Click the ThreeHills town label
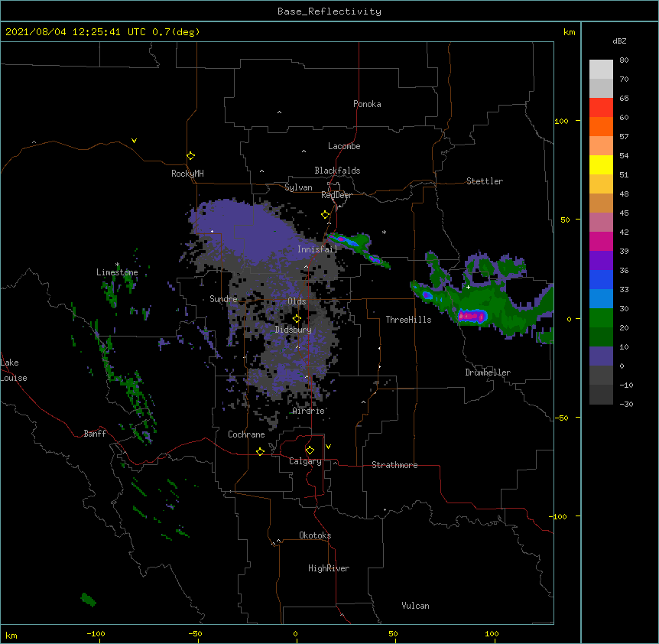Viewport: 659px width, 644px height. [408, 320]
